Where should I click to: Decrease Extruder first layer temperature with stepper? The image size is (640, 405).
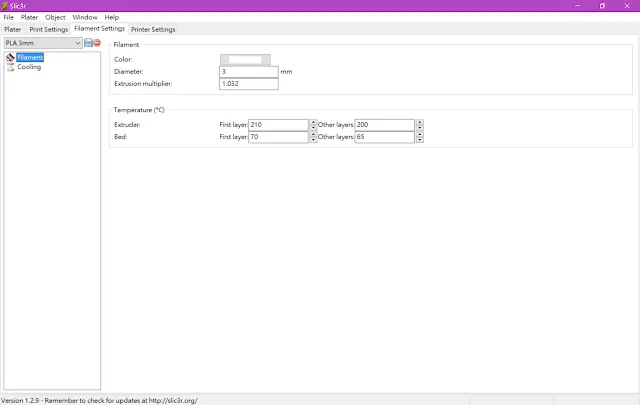pyautogui.click(x=313, y=127)
